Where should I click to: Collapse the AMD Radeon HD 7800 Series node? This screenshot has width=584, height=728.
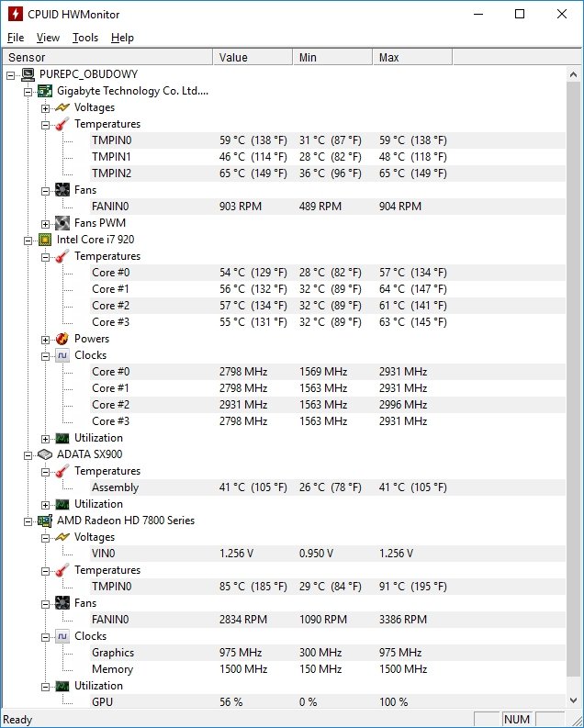(28, 521)
